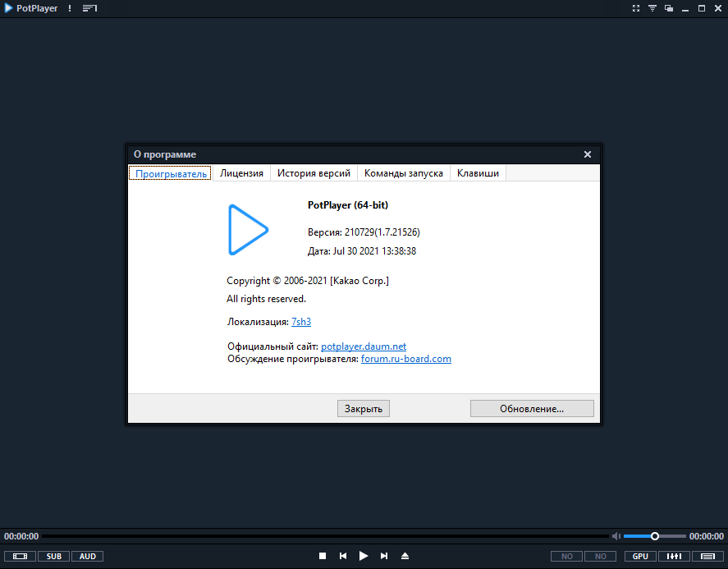Click the first NO indicator button
This screenshot has height=569, width=728.
coord(566,556)
